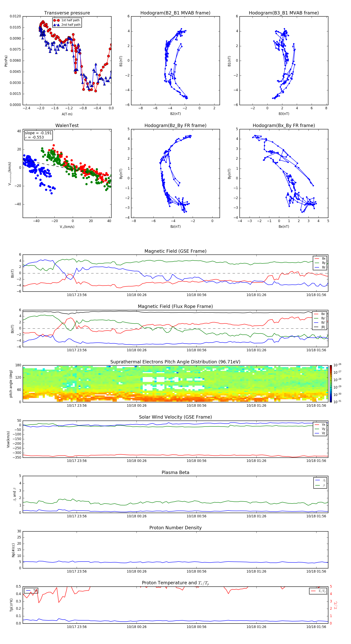Select the 'Tp' legend in proton temperature plot
This screenshot has height=644, width=351.
point(31,591)
